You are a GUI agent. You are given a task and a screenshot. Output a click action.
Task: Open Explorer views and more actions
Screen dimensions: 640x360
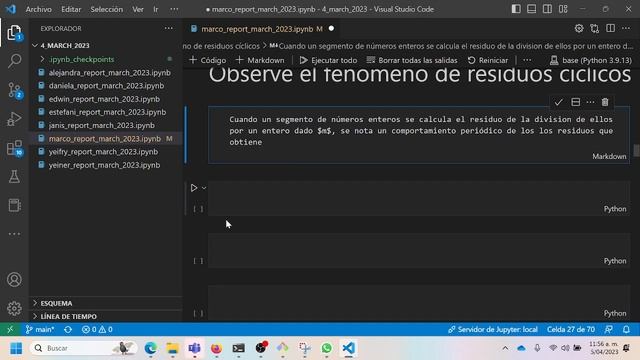[169, 29]
